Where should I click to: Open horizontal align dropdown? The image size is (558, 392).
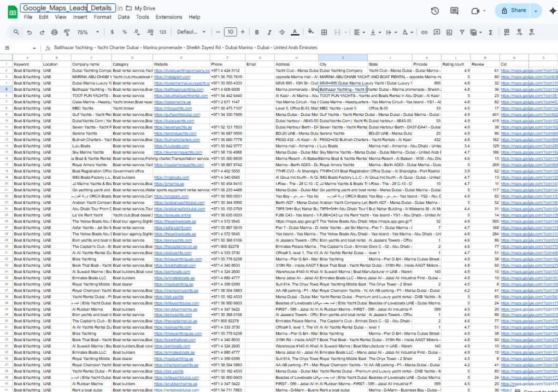click(x=359, y=32)
